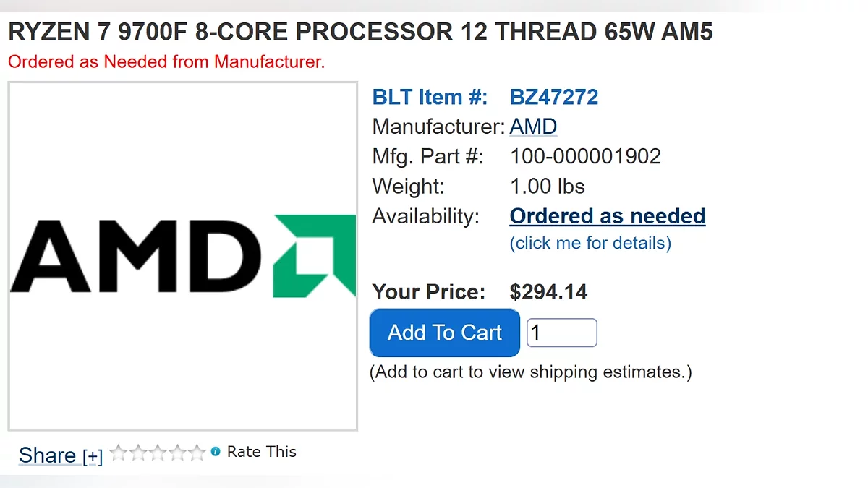868x488 pixels.
Task: Click the Ordered as needed availability link
Action: (x=607, y=216)
